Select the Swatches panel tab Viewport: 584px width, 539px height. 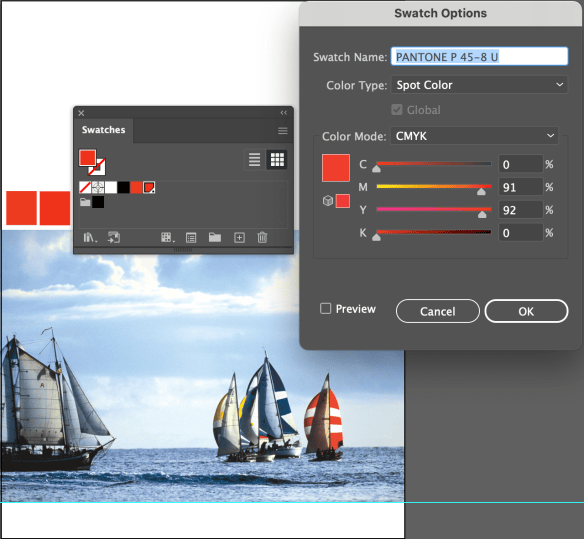click(x=104, y=130)
